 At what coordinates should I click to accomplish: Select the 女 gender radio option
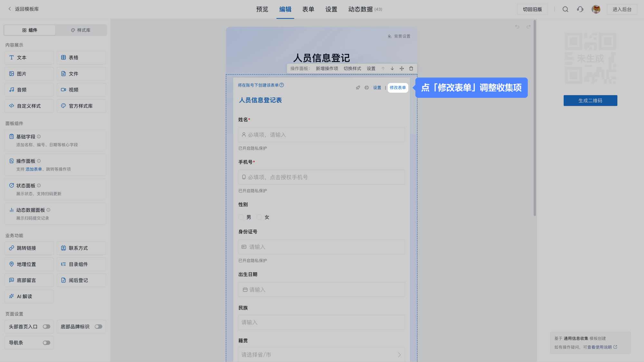259,217
